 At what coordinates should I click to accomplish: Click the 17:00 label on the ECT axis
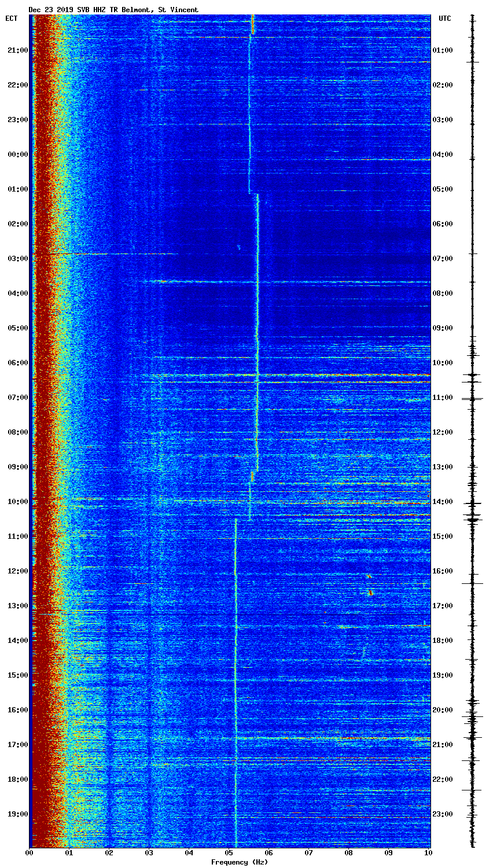click(x=18, y=745)
